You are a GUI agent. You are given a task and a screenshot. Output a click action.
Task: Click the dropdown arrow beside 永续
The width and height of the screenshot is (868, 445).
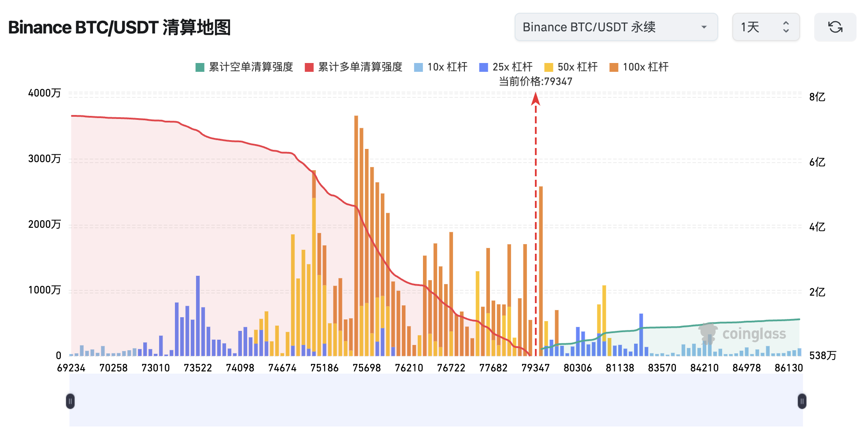[704, 27]
